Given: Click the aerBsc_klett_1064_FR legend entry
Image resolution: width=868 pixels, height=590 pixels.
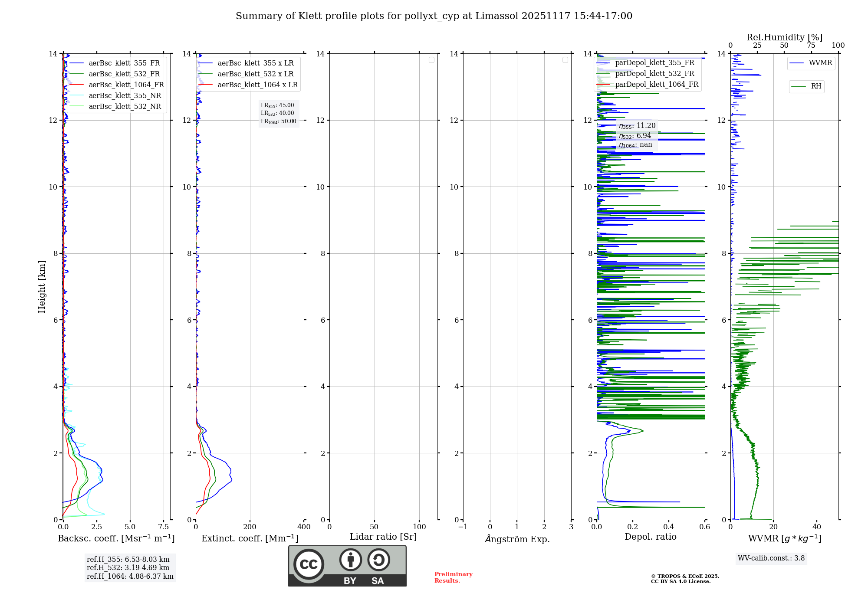Looking at the screenshot, I should click(126, 85).
